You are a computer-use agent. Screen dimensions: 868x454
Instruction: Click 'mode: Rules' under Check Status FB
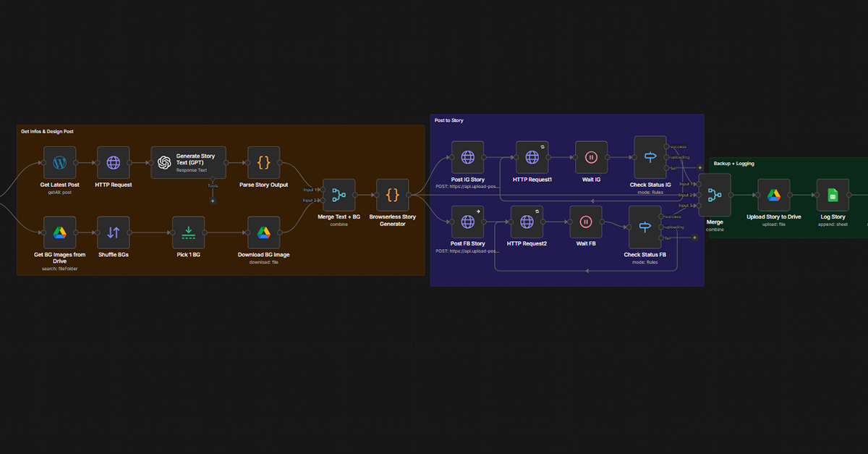click(644, 262)
